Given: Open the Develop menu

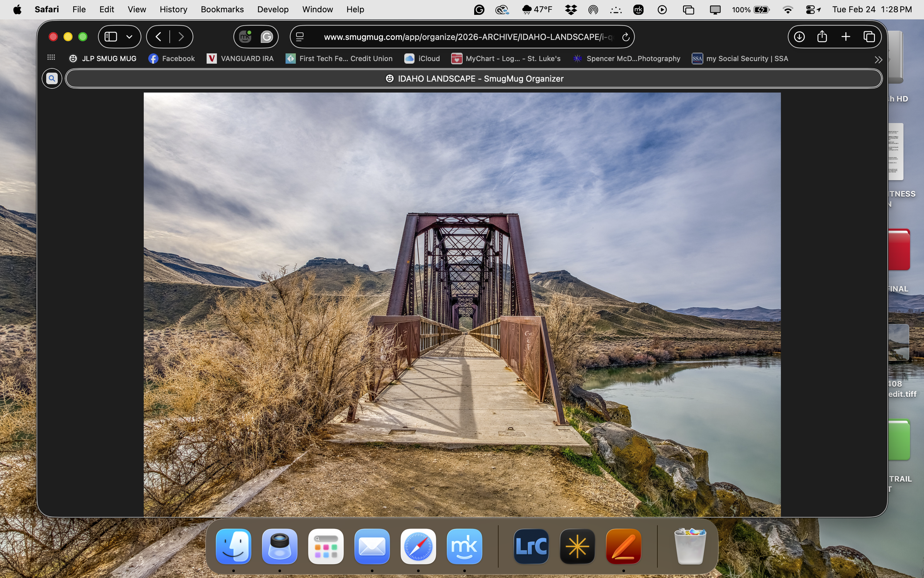Looking at the screenshot, I should pos(272,9).
